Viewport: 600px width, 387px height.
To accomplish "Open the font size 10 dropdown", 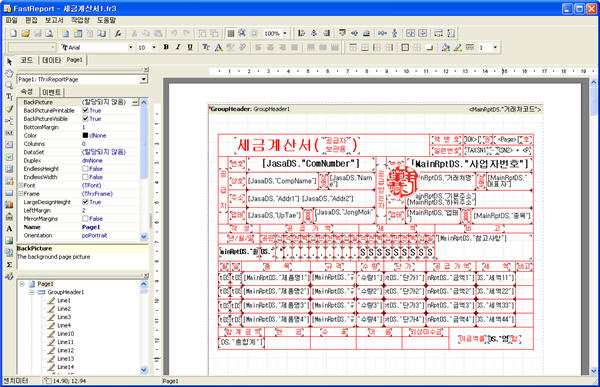I will (154, 47).
